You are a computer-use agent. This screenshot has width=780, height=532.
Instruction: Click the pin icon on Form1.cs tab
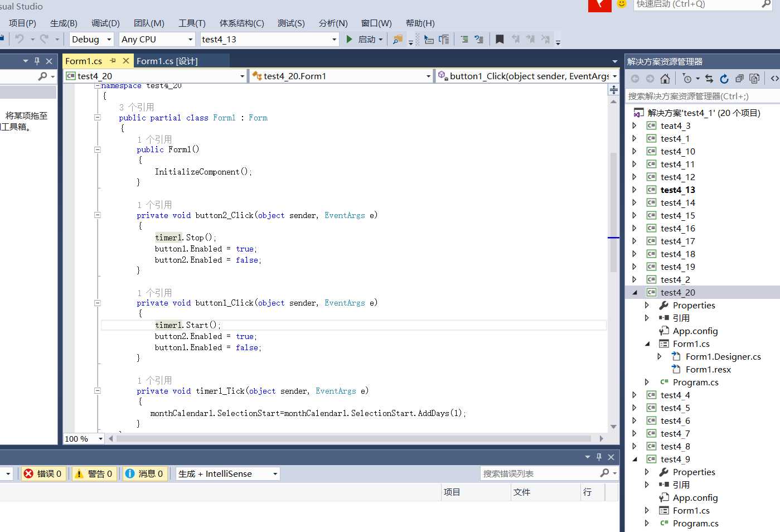(113, 61)
